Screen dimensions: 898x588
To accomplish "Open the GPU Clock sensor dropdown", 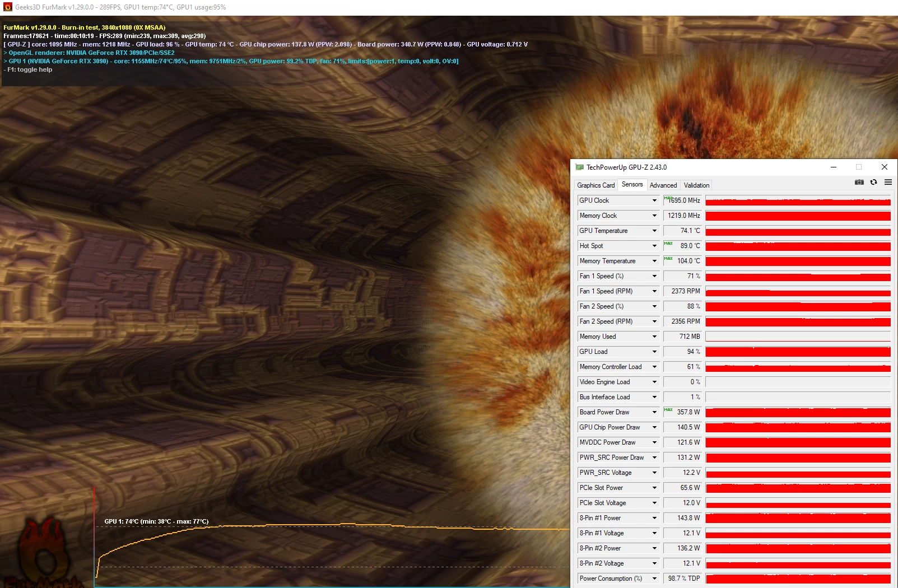I will pos(654,200).
